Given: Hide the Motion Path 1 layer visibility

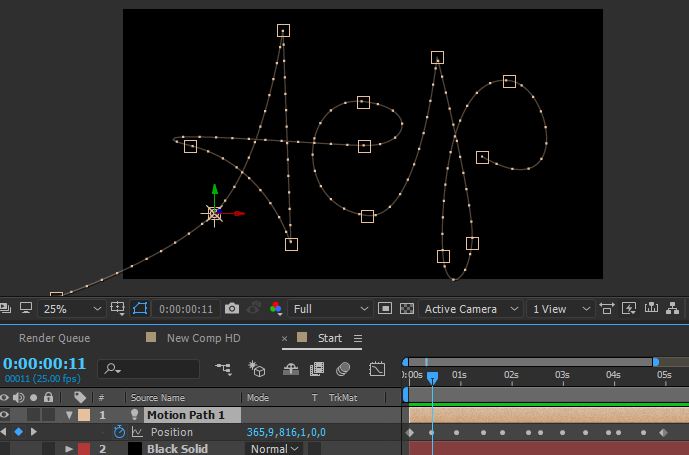Looking at the screenshot, I should [4, 415].
